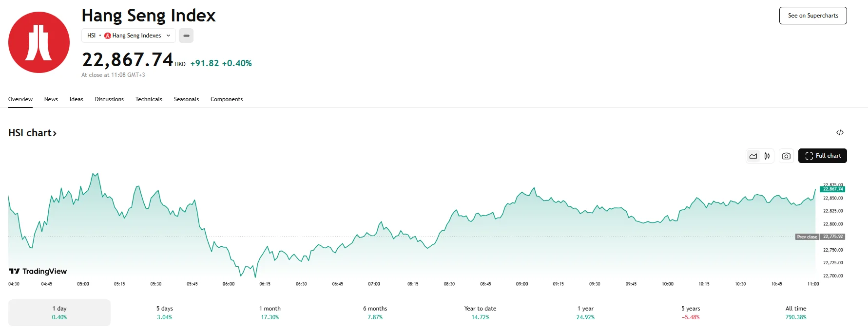The width and height of the screenshot is (868, 329).
Task: Go to the Components tab
Action: (x=227, y=99)
